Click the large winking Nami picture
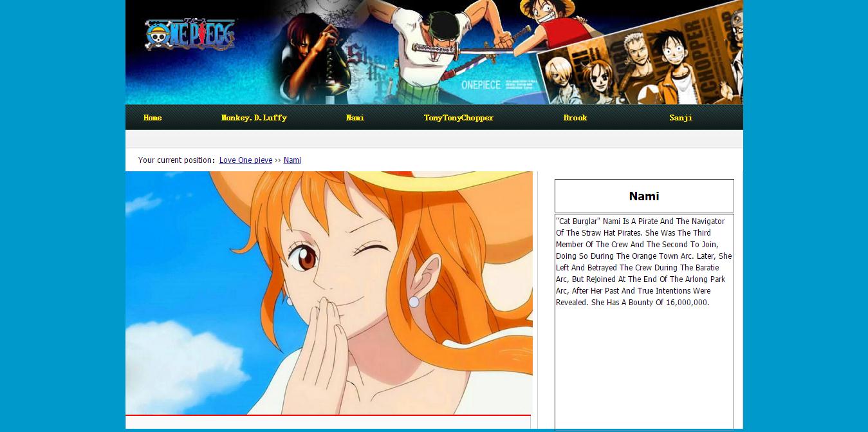Image resolution: width=868 pixels, height=432 pixels. [x=328, y=293]
